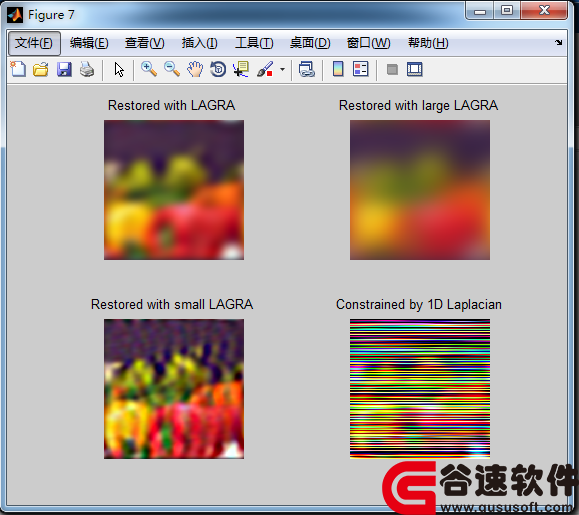Print the figure with the printer icon
579x515 pixels.
tap(87, 69)
